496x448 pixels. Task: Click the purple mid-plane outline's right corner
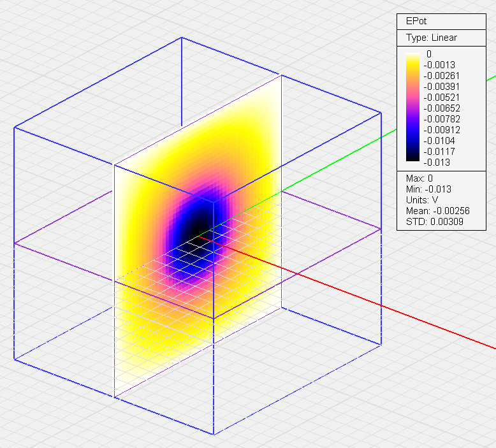pos(381,228)
